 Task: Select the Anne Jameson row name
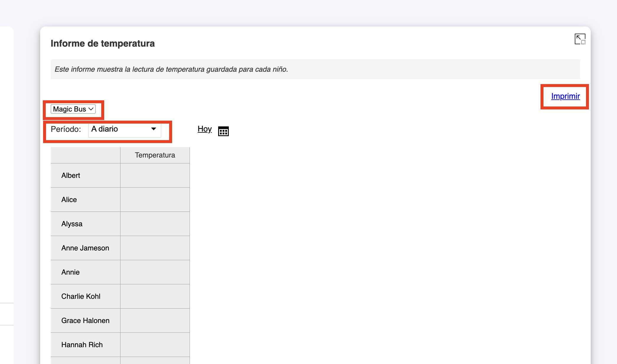[x=85, y=248]
